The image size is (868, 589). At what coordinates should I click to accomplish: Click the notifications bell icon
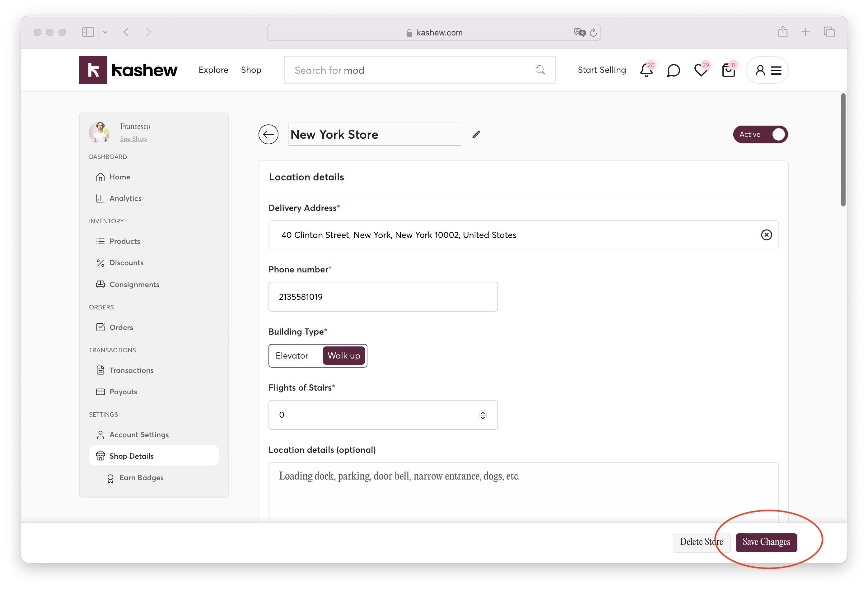[646, 70]
